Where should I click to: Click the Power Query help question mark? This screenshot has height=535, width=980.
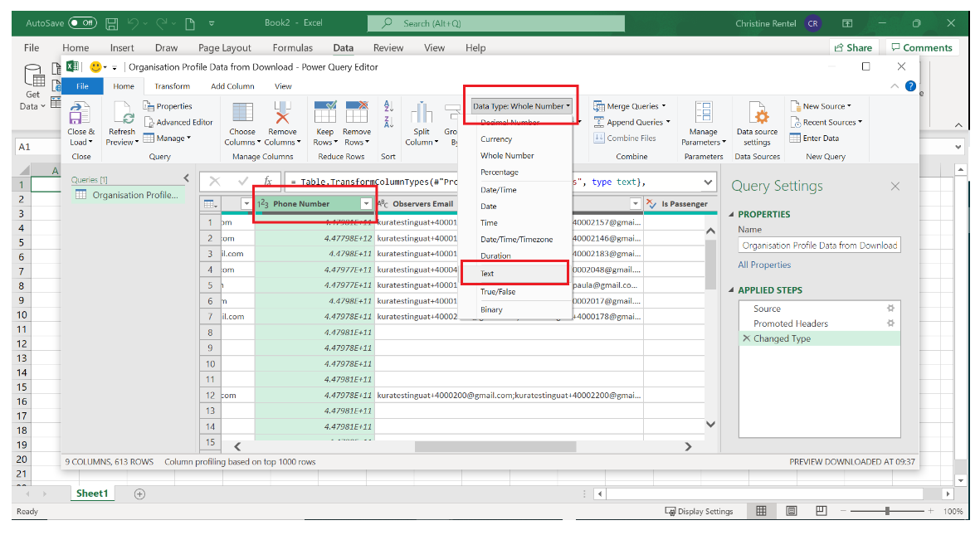pos(910,86)
